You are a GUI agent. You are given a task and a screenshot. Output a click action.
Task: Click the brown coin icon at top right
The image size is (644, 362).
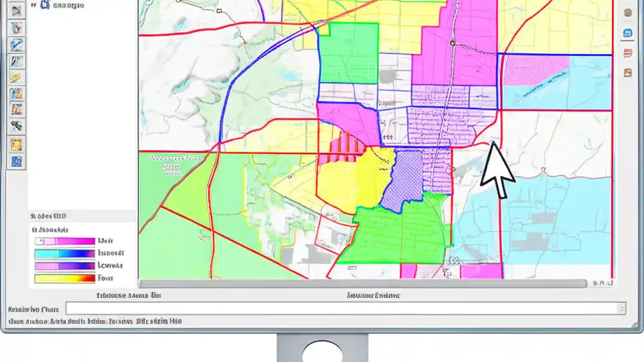628,13
